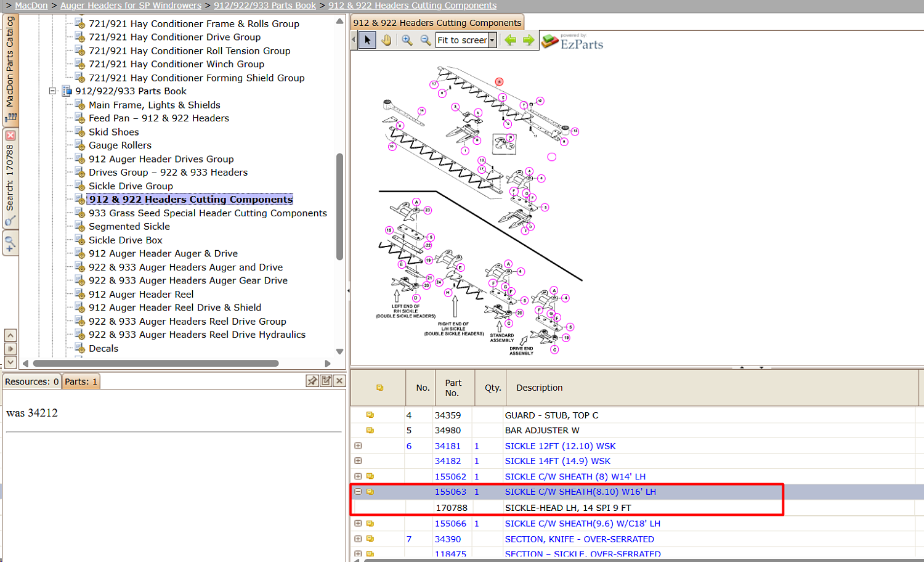The width and height of the screenshot is (924, 562).
Task: Open 721/921 Hay Conditioner Frame & Rolls Group
Action: click(194, 24)
